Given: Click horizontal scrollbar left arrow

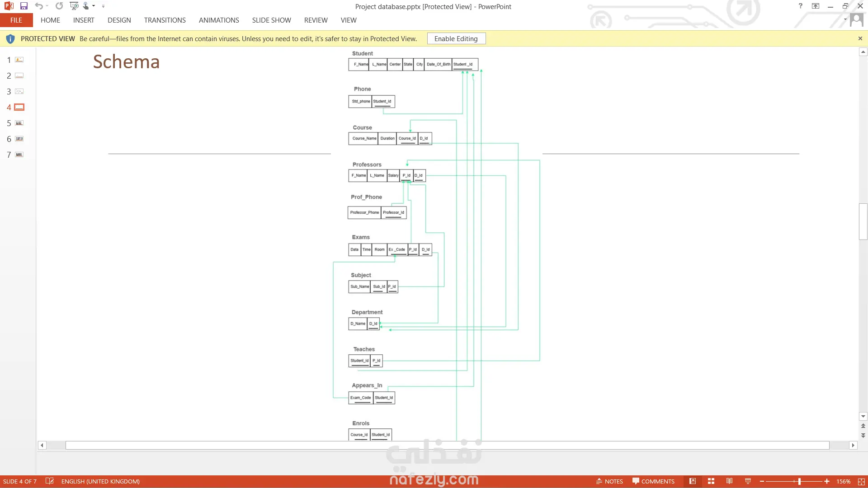Looking at the screenshot, I should pos(42,446).
